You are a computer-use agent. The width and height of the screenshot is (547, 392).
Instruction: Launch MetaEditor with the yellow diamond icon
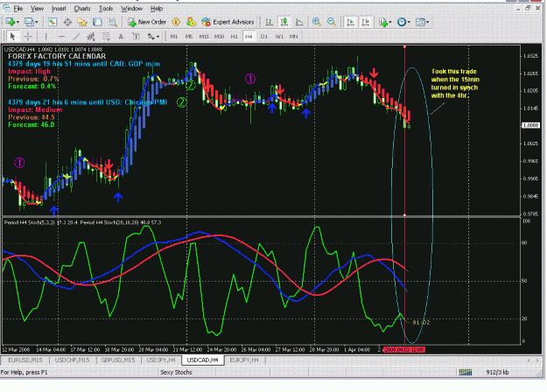point(176,23)
